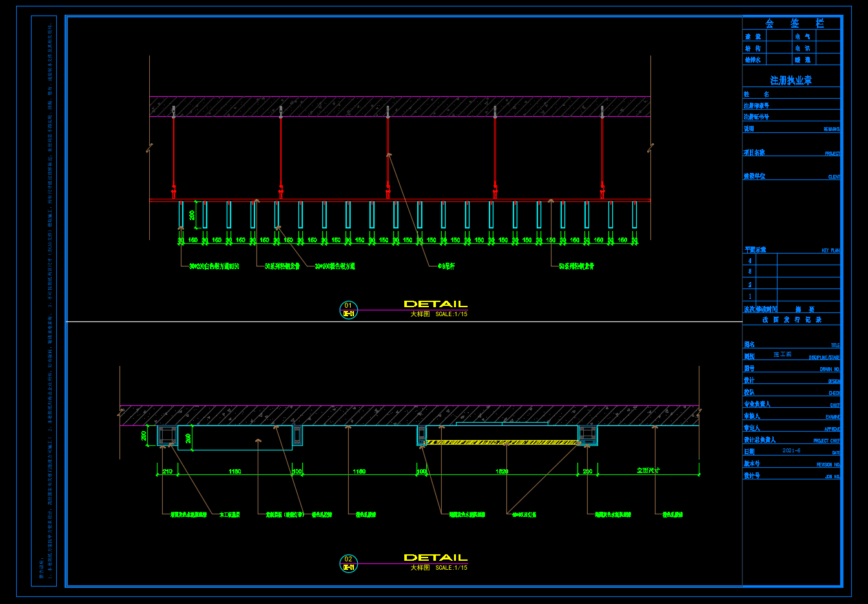Screen dimensions: 868x604
Task: Select the 立面尺寸 dimension text
Action: click(x=648, y=471)
